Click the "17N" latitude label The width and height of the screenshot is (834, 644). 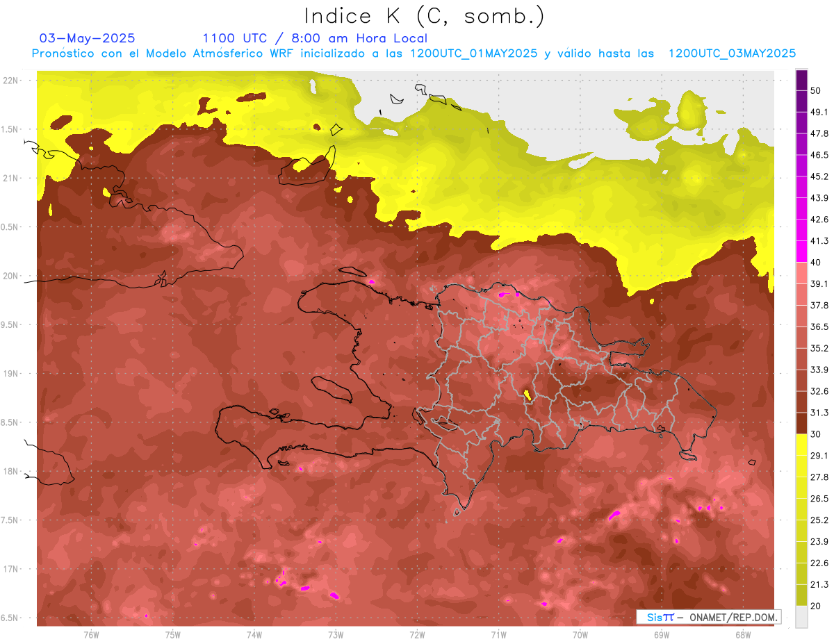coord(11,569)
